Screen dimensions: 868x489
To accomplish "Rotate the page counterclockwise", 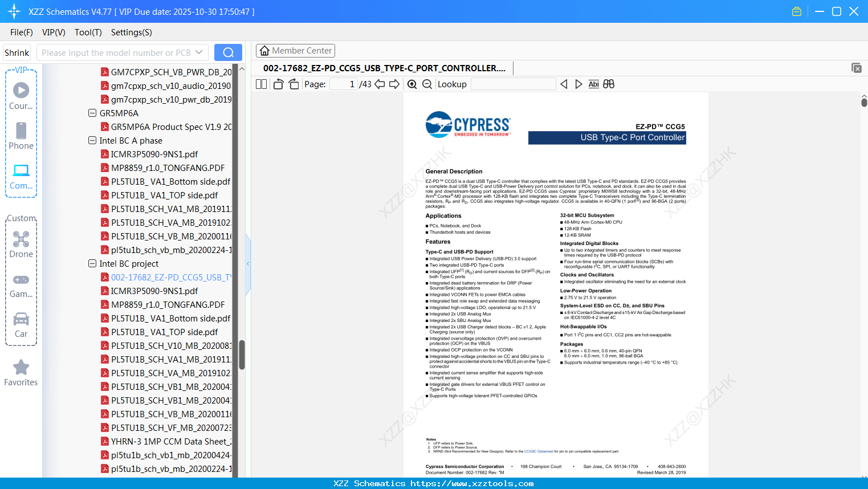I will 278,84.
